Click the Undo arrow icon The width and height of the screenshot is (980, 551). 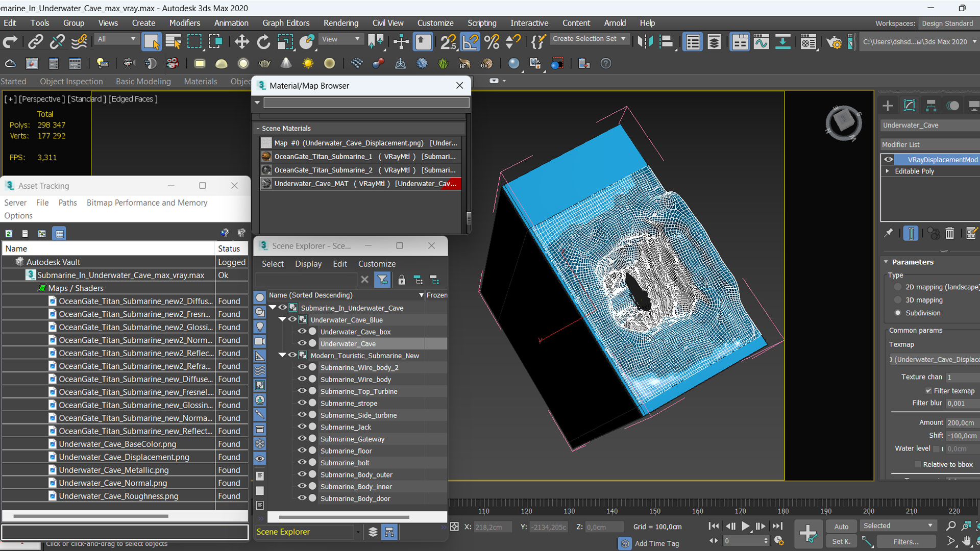[10, 42]
